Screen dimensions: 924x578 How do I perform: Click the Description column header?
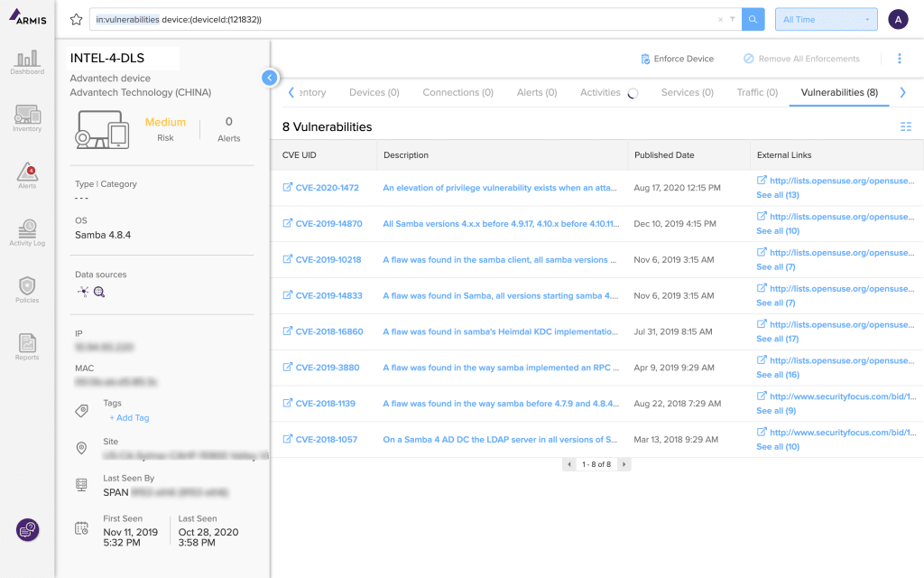tap(406, 155)
